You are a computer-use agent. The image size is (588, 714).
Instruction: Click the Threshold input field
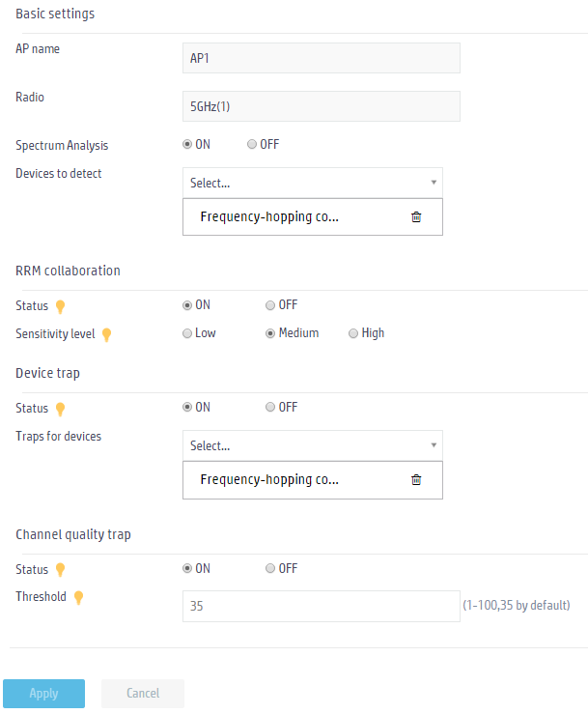point(322,606)
